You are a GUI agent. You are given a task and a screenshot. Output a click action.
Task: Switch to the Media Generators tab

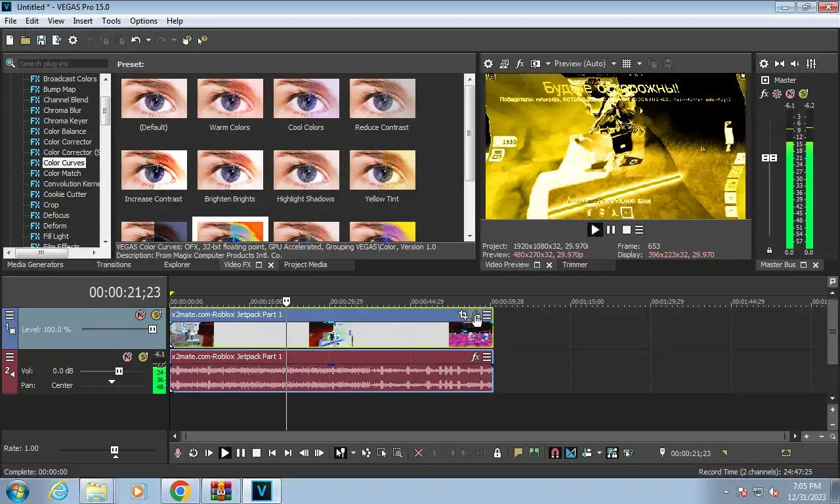35,264
